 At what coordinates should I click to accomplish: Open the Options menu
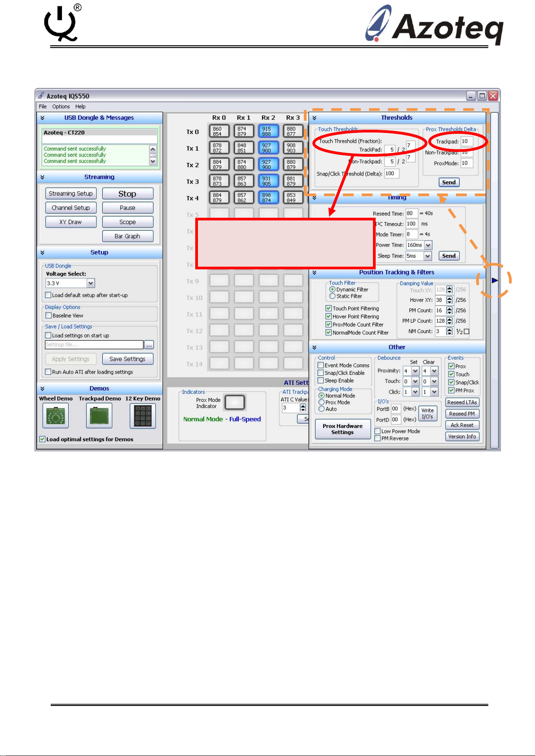pyautogui.click(x=61, y=106)
